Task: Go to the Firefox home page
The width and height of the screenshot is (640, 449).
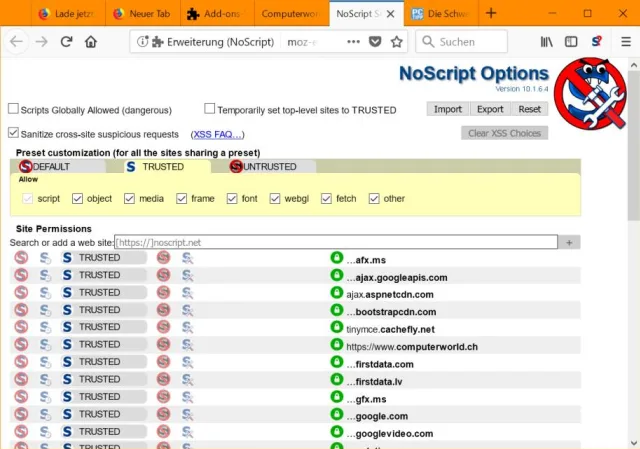Action: click(x=91, y=42)
